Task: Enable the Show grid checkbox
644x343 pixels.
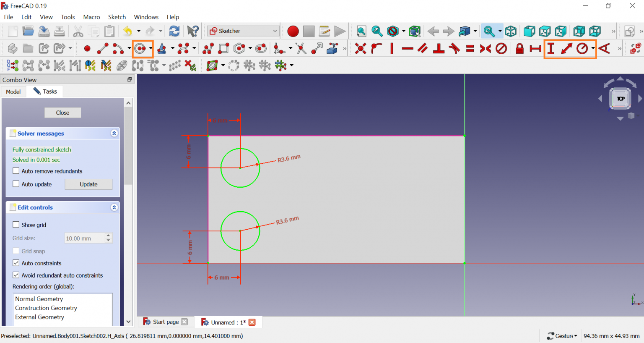Action: 16,225
